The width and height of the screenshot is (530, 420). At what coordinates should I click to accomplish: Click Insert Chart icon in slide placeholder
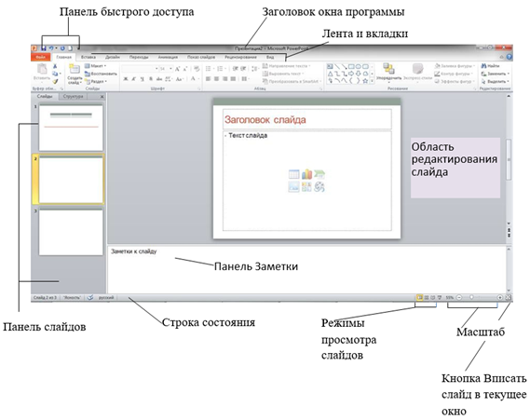coord(306,174)
